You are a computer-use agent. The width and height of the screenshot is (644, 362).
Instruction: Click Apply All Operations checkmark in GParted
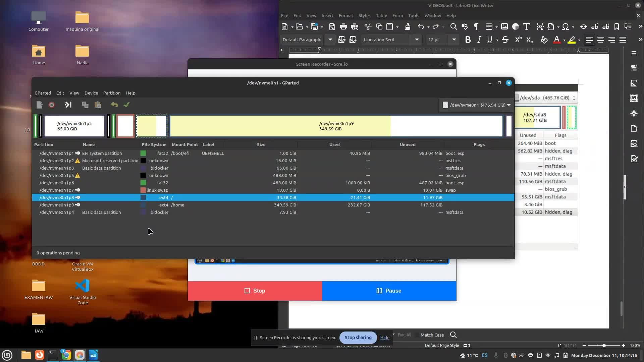point(126,105)
